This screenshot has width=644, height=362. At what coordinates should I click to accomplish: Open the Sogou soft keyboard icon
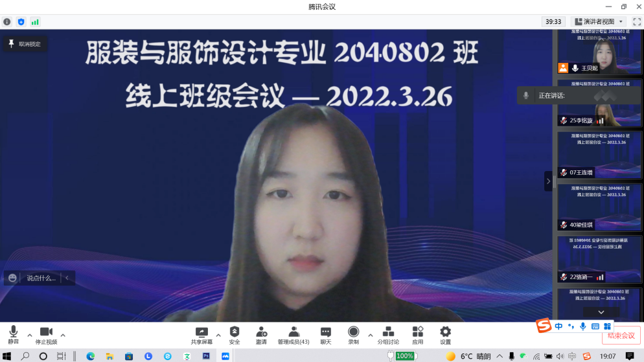pyautogui.click(x=595, y=326)
